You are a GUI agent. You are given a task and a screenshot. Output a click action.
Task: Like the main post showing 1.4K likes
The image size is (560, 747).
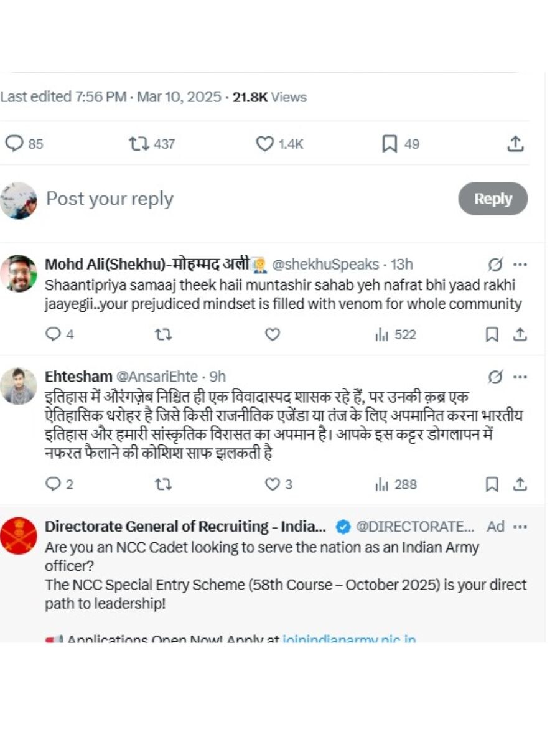[265, 144]
